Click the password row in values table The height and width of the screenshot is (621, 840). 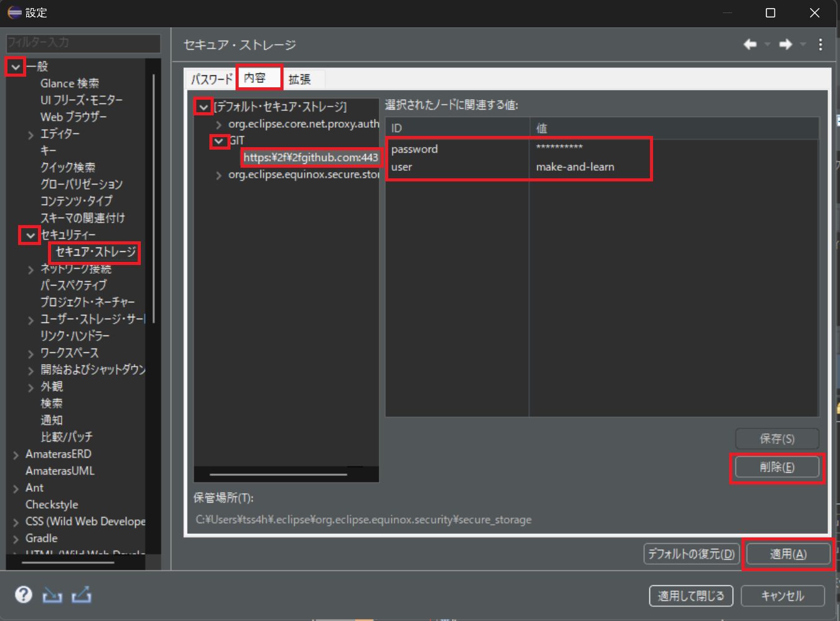(x=601, y=149)
